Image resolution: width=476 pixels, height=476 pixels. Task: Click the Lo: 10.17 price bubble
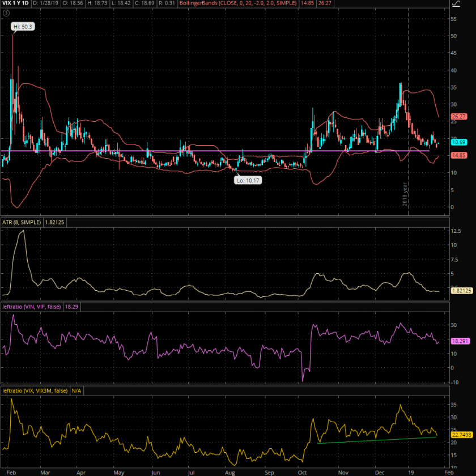pos(248,180)
